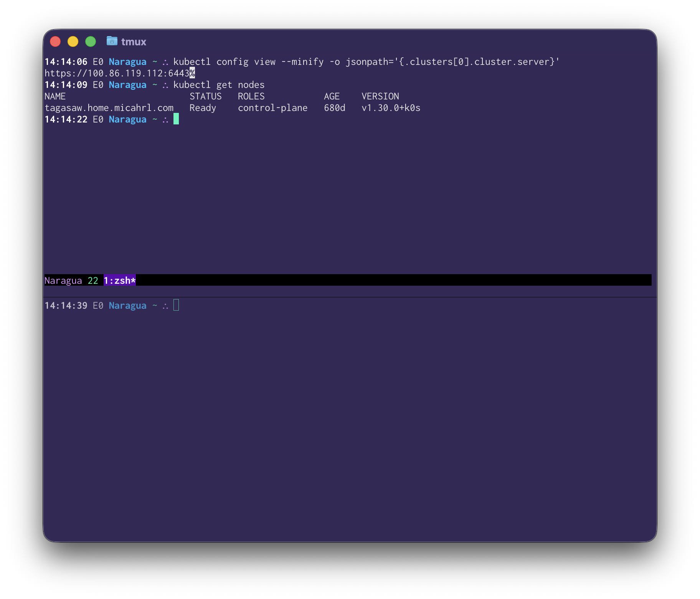
Task: Click the green zoom traffic-light button
Action: point(91,41)
